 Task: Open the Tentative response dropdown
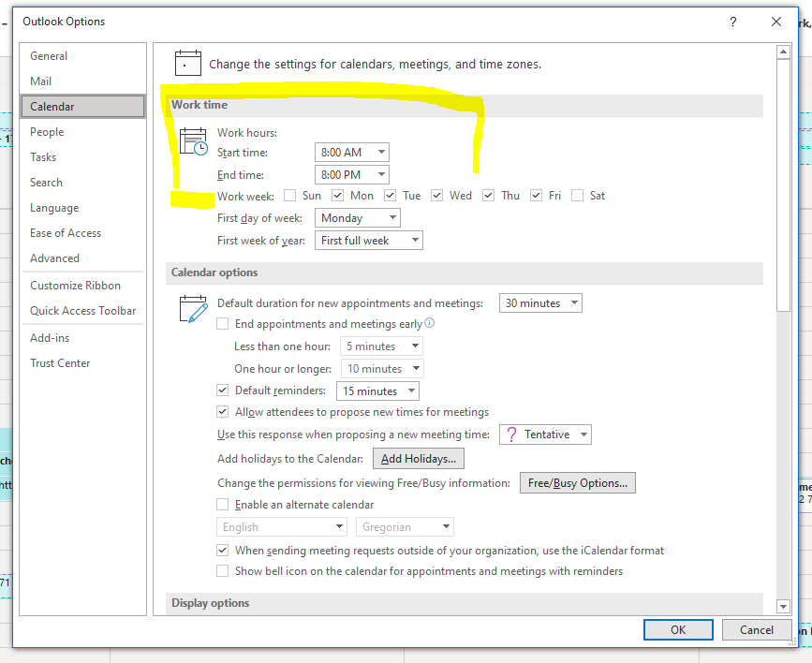pyautogui.click(x=545, y=435)
